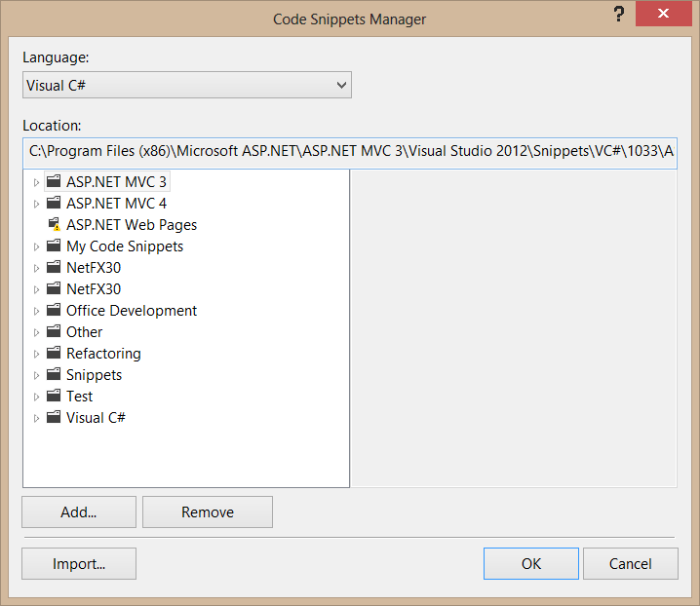Click the Refactoring folder icon
Screen dimensions: 700x606
tap(54, 354)
